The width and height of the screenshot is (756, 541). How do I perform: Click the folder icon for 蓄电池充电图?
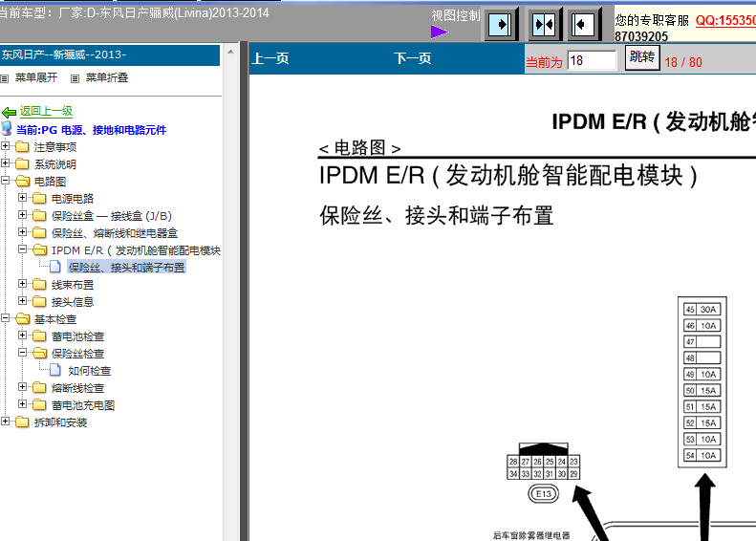[x=39, y=405]
